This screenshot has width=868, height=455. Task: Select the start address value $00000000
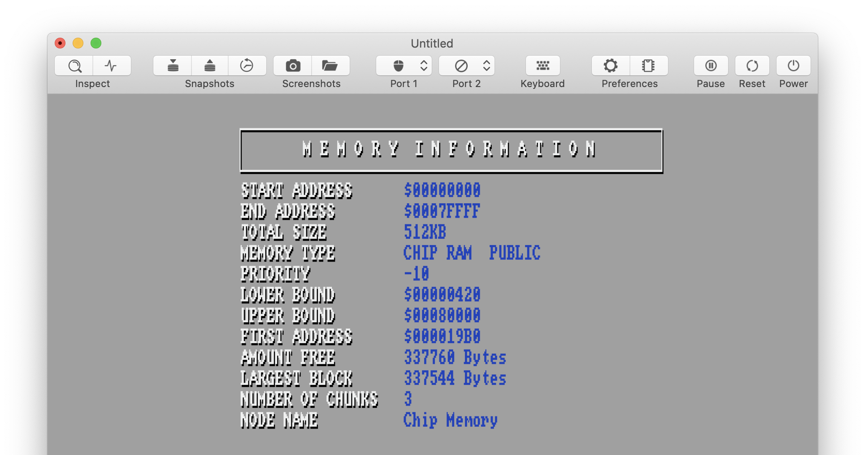click(x=442, y=190)
